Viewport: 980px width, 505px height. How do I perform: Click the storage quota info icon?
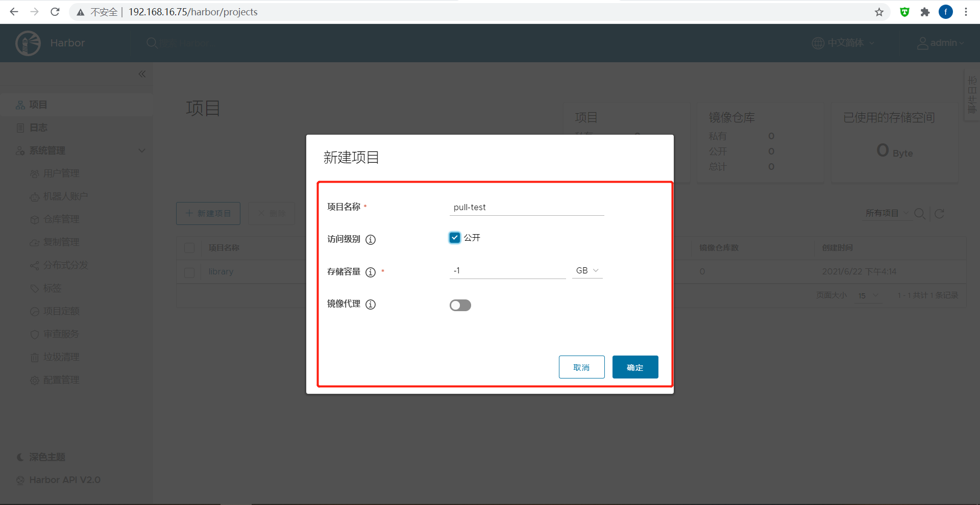371,272
